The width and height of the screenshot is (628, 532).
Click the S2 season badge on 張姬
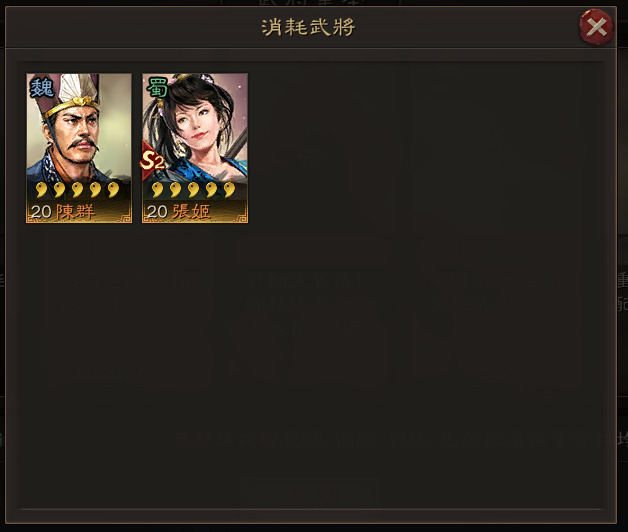pyautogui.click(x=152, y=161)
